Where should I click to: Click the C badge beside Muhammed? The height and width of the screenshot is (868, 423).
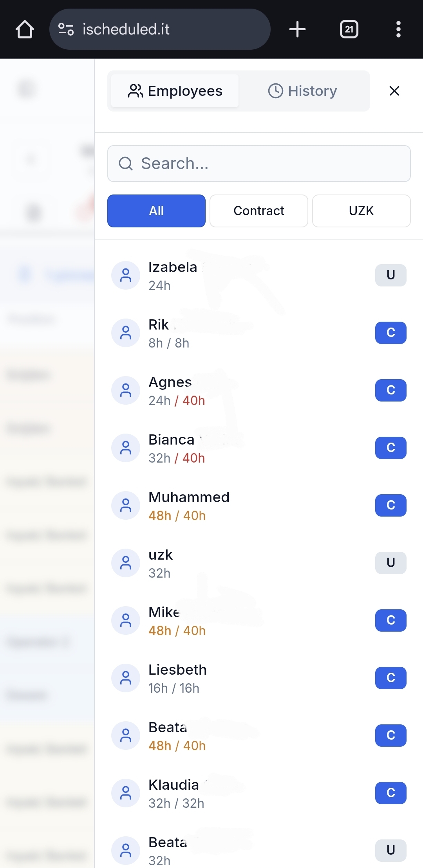coord(390,505)
